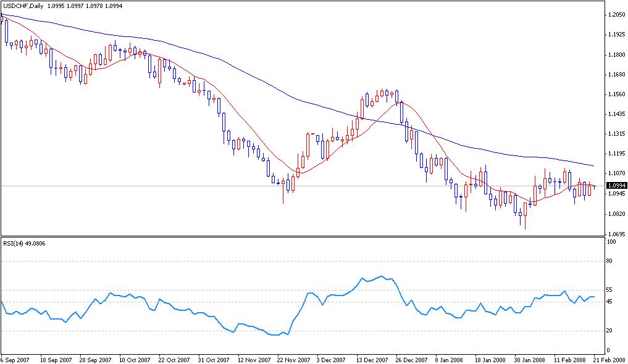Click the 1.1435 price axis label
The height and width of the screenshot is (364, 628).
616,114
